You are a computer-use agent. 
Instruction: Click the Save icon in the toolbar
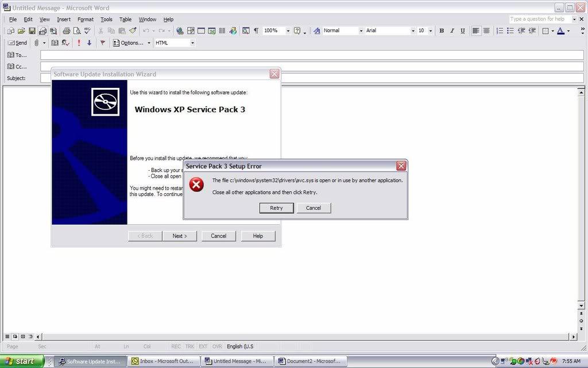point(32,30)
